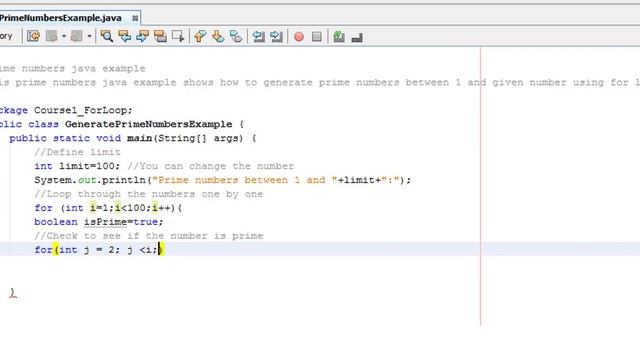Click the for(int j = 2 line
Image resolution: width=640 pixels, height=360 pixels.
98,249
